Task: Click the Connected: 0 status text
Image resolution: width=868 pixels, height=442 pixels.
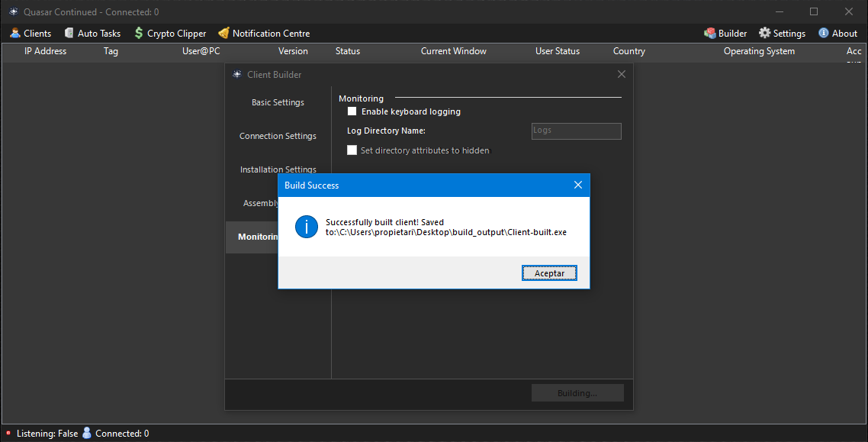Action: [x=122, y=433]
